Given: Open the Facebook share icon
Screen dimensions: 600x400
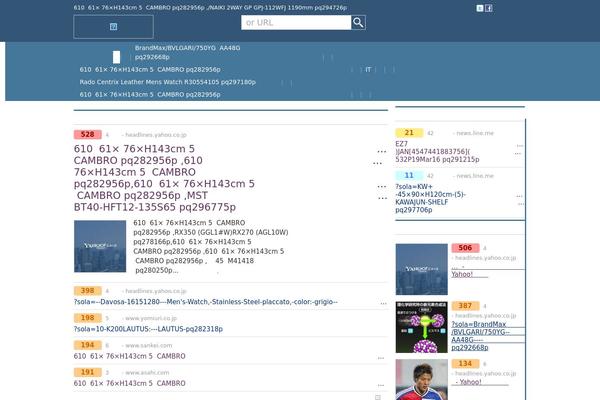Looking at the screenshot, I should click(489, 8).
